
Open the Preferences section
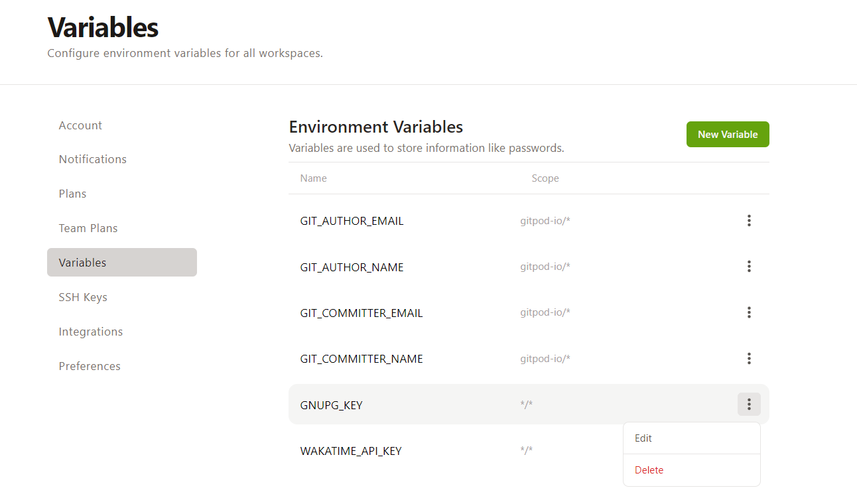point(90,365)
